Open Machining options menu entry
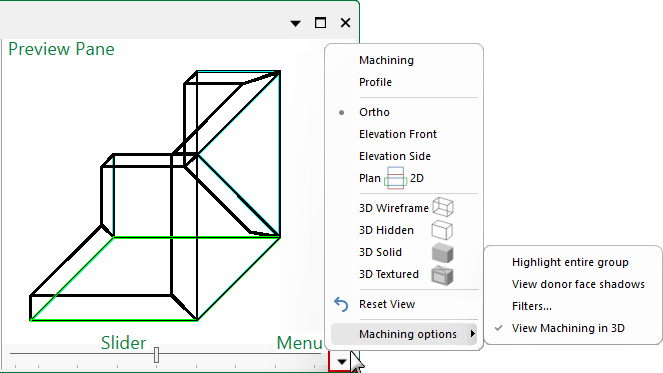The width and height of the screenshot is (663, 373). pos(404,334)
